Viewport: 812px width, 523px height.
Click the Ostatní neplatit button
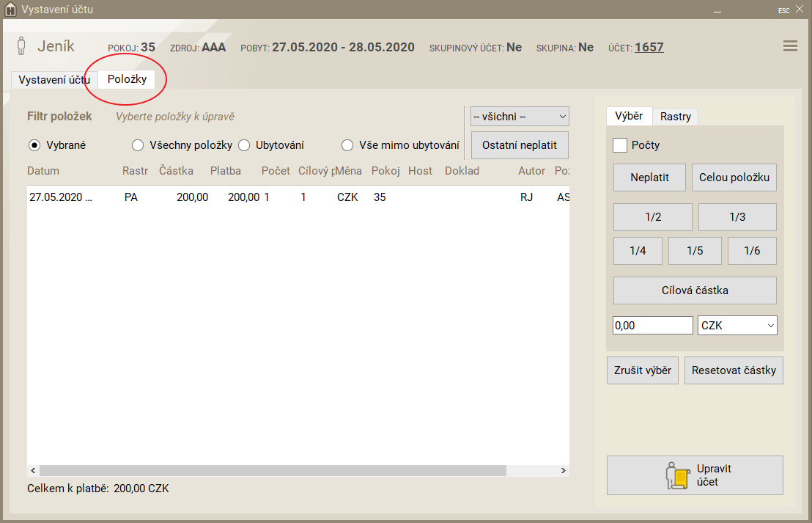pyautogui.click(x=520, y=145)
